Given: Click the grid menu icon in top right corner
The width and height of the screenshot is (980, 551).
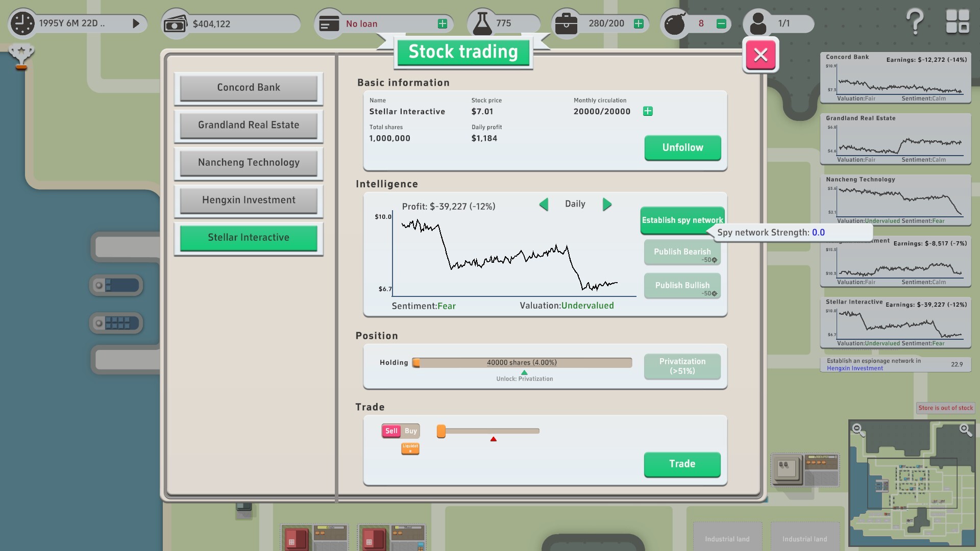Looking at the screenshot, I should (x=958, y=21).
